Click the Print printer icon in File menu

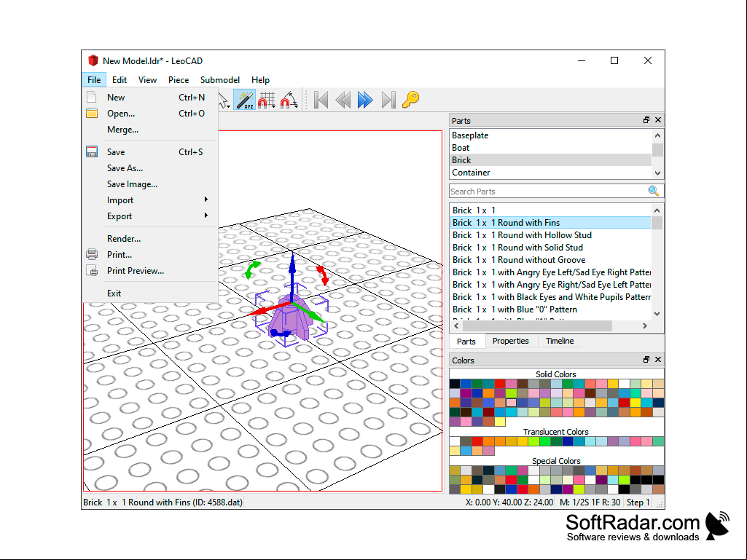click(x=92, y=254)
